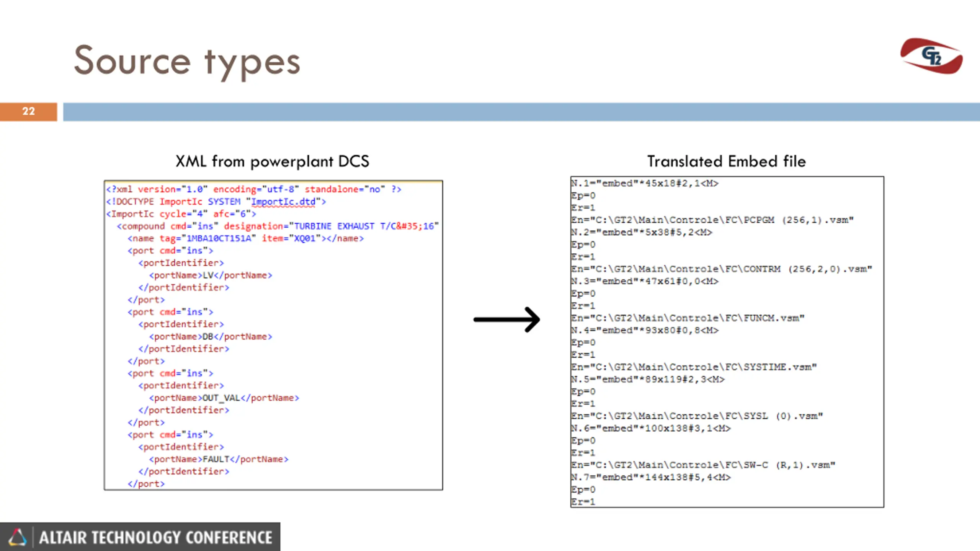Click the N.2="embed"*5x38#5,2 line
Screen dimensions: 980x551
coord(642,232)
